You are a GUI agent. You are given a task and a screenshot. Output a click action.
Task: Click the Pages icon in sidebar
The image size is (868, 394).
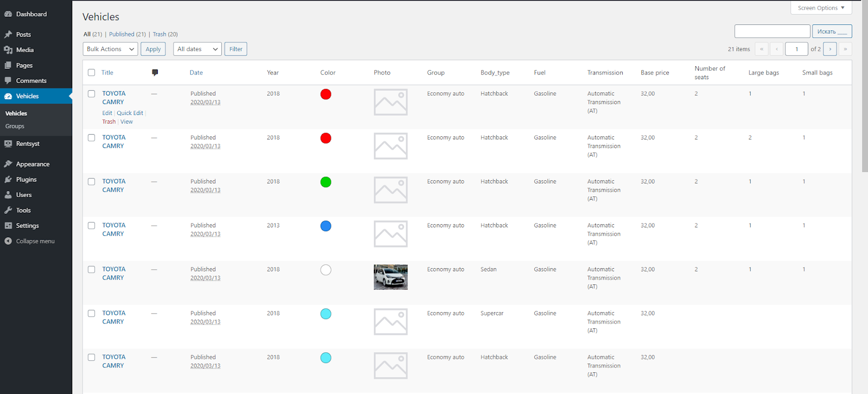(x=8, y=65)
